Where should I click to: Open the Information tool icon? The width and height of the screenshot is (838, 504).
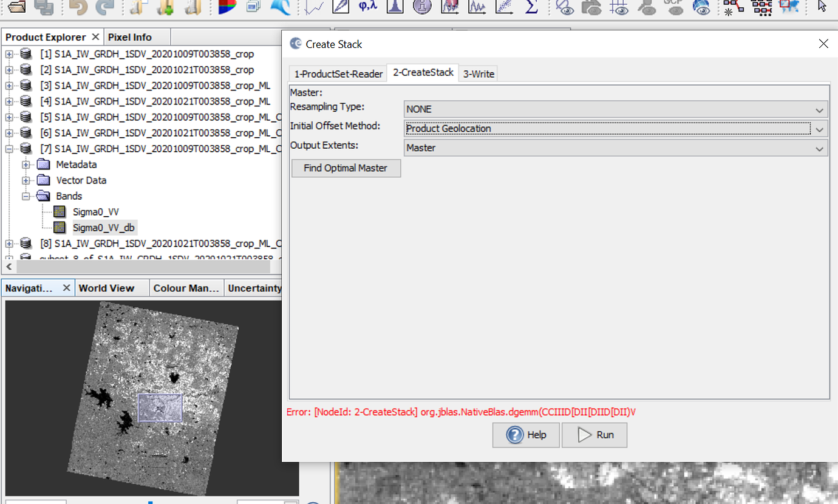(x=422, y=6)
